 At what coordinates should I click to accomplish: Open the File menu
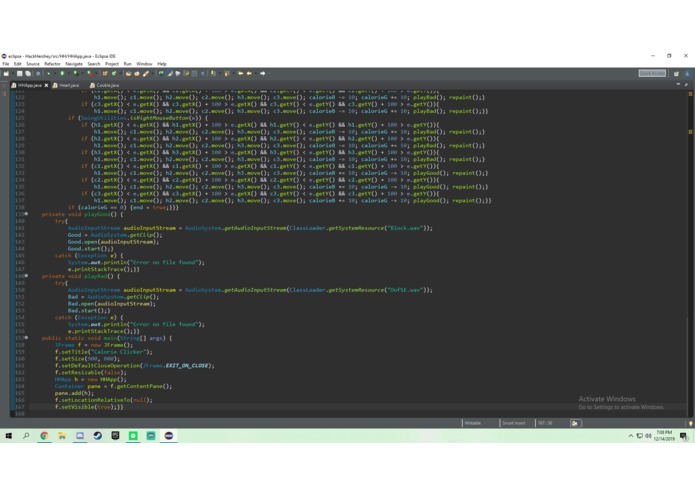(6, 64)
